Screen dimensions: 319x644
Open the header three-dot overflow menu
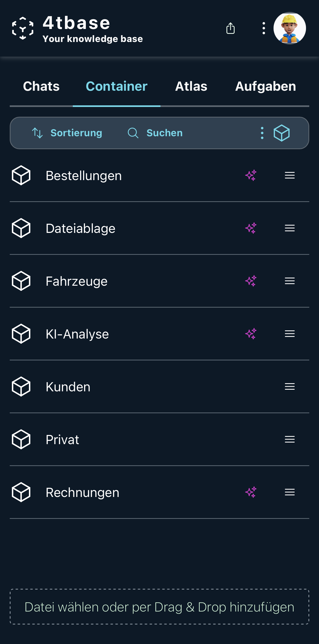coord(264,28)
